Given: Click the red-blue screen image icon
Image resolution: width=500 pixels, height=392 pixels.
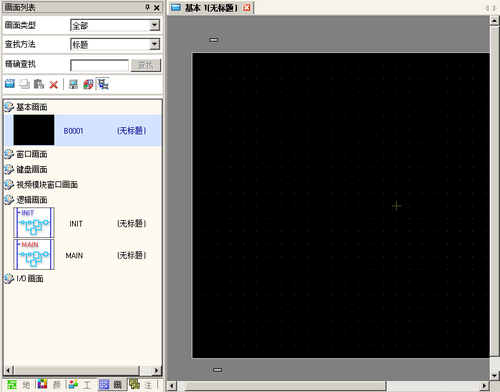Looking at the screenshot, I should [x=88, y=84].
